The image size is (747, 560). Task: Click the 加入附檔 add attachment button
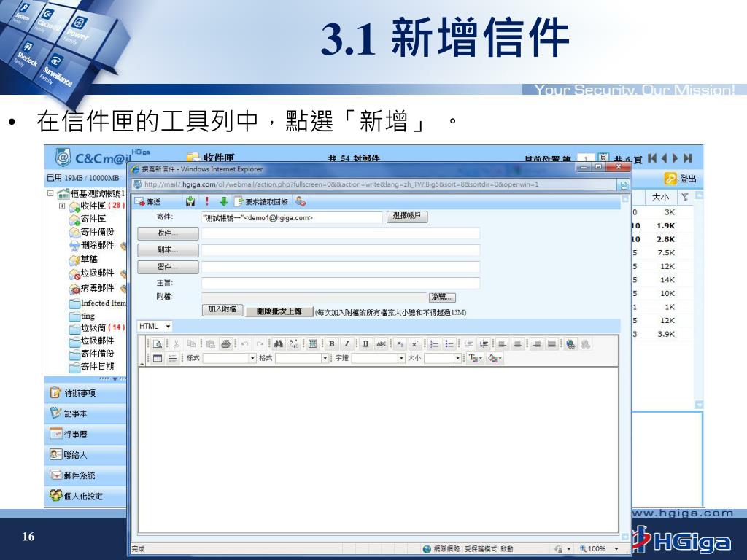[222, 310]
